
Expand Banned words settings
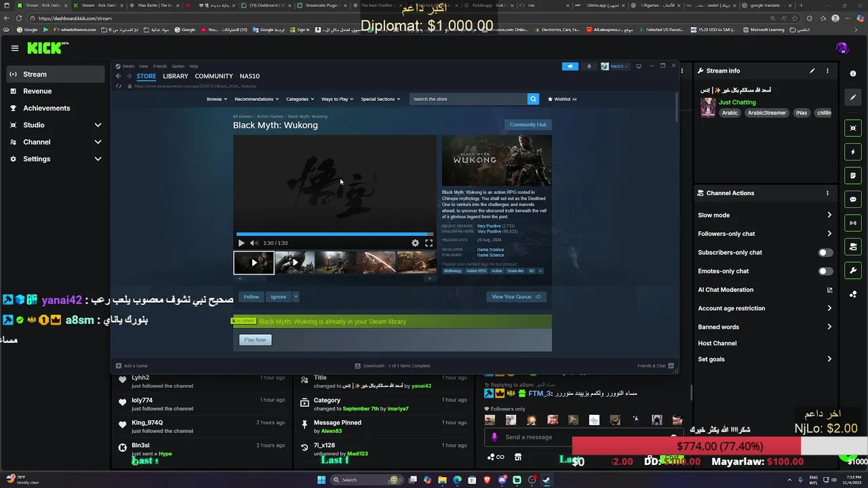[829, 327]
